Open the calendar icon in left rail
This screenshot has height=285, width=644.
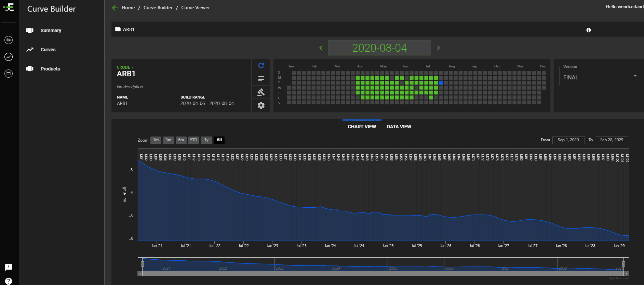click(x=9, y=74)
